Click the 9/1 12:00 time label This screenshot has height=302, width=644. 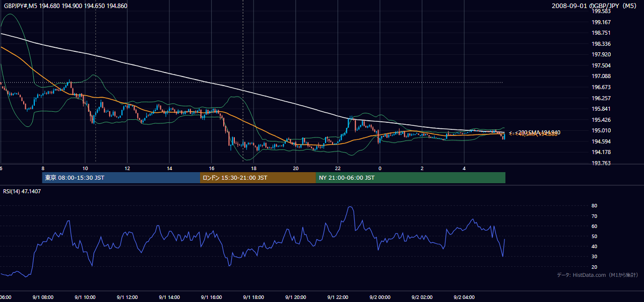point(127,297)
